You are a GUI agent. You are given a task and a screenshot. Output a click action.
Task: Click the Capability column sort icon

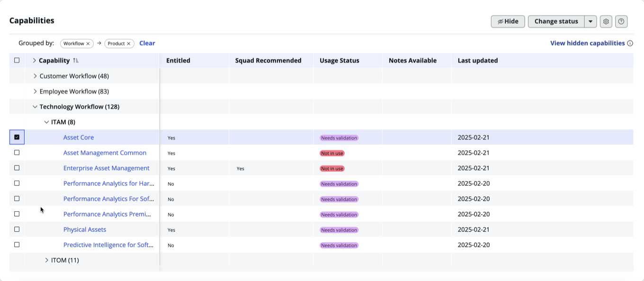(x=76, y=61)
